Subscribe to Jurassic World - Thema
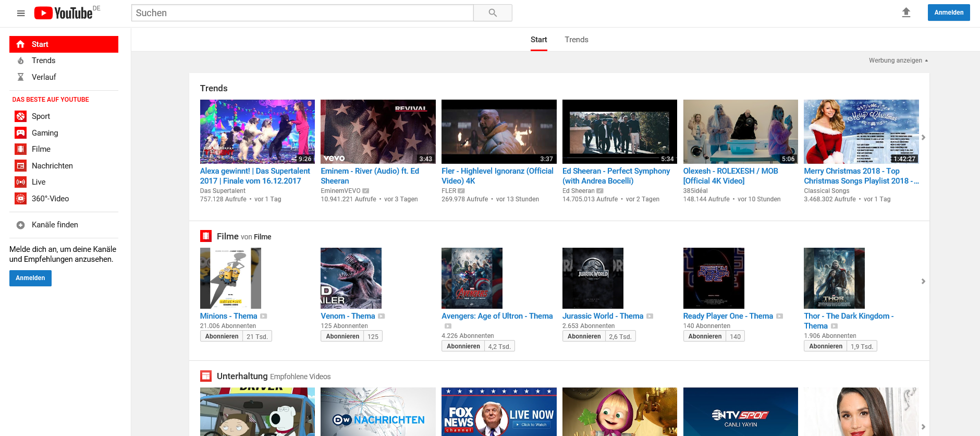The height and width of the screenshot is (436, 980). [584, 336]
